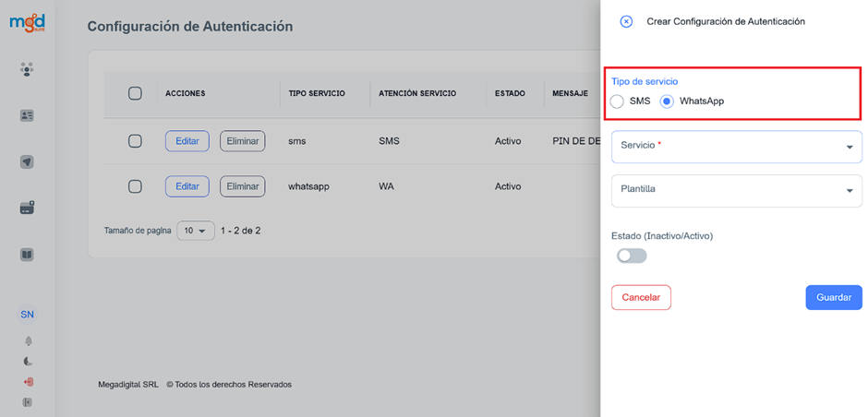Close the Crear Configuración panel with X icon
The image size is (868, 417).
click(x=626, y=21)
